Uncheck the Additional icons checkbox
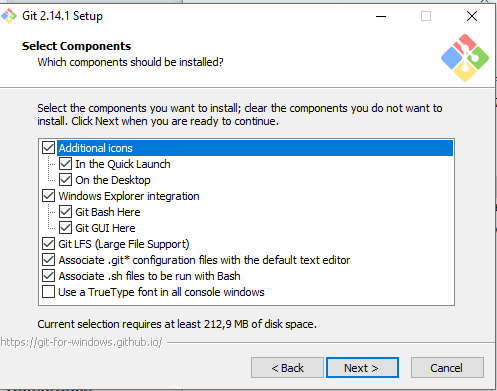The image size is (497, 391). [48, 148]
